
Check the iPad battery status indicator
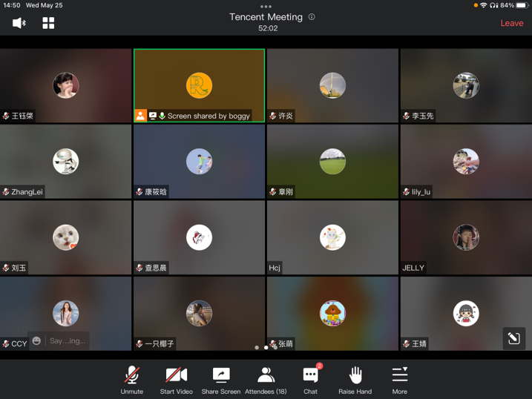[x=522, y=5]
